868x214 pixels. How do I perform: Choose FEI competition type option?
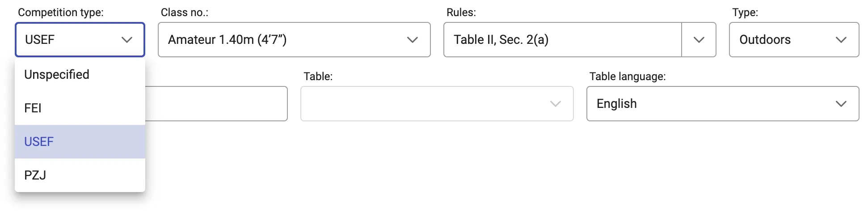coord(33,108)
